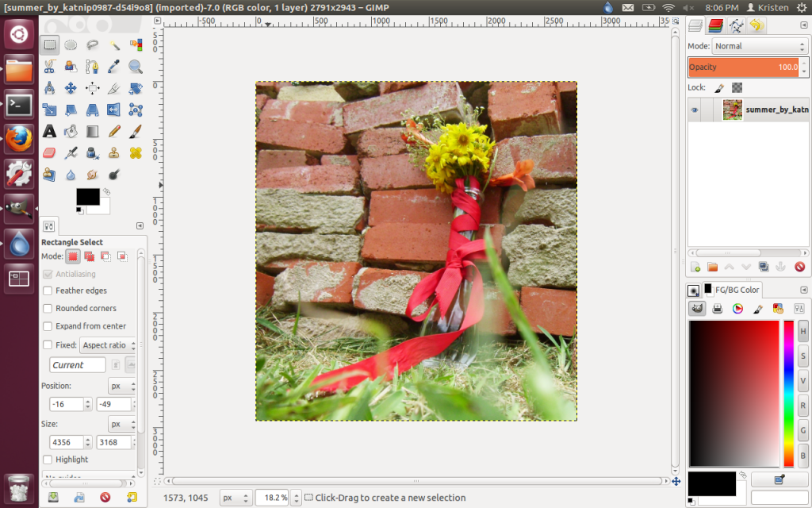Screen dimensions: 812x508
Task: Select the R red channel radio button
Action: coord(803,406)
